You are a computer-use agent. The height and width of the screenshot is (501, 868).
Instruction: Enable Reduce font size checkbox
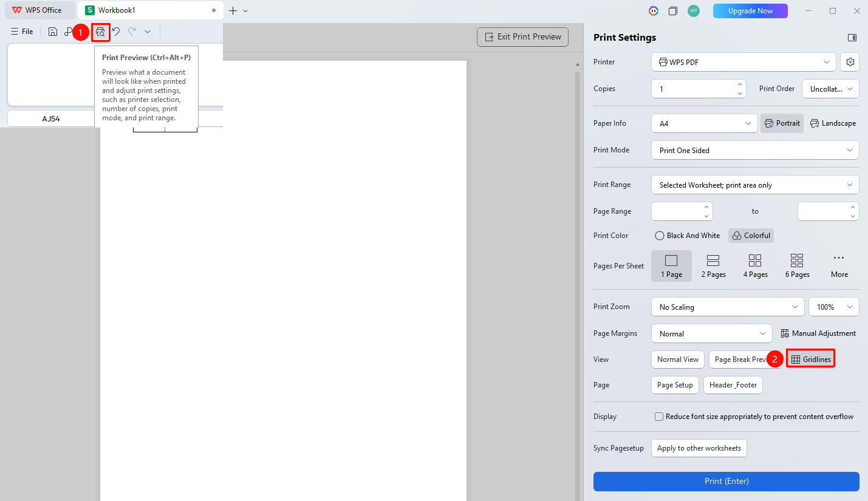click(659, 417)
